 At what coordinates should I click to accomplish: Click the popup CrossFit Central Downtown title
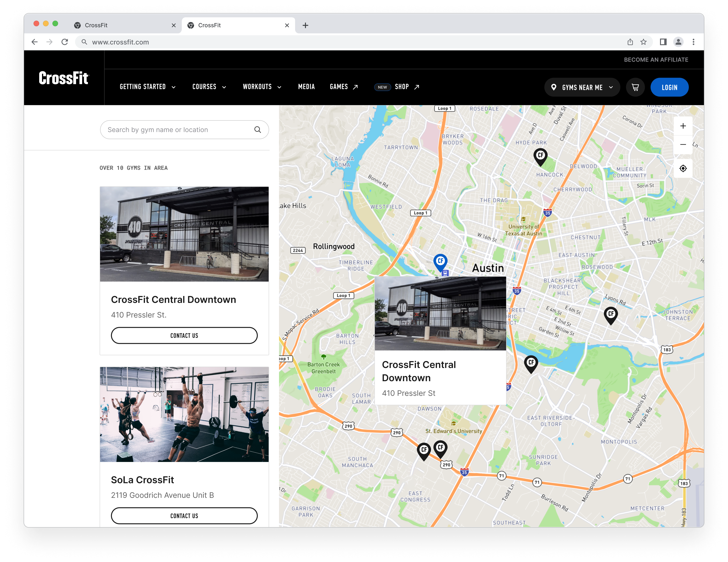click(419, 371)
